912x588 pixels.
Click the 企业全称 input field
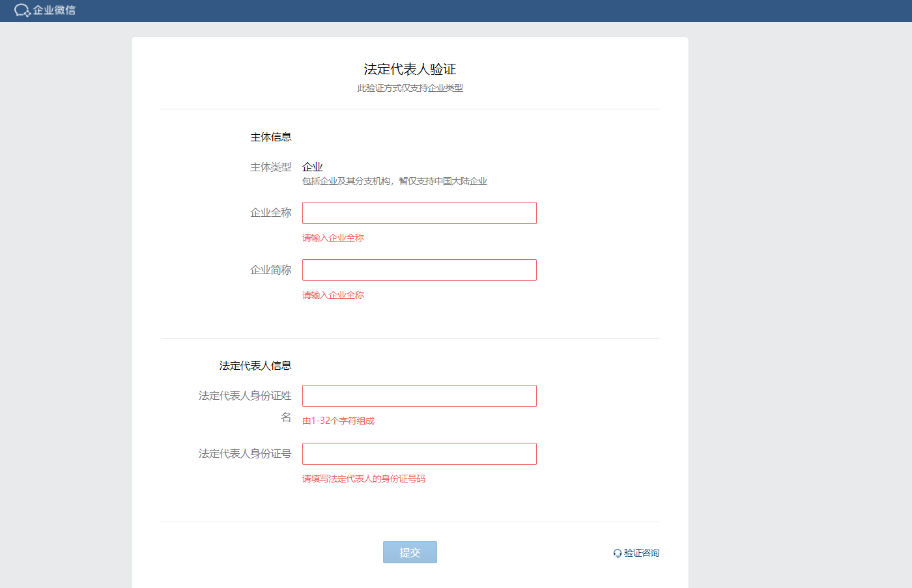click(x=419, y=212)
